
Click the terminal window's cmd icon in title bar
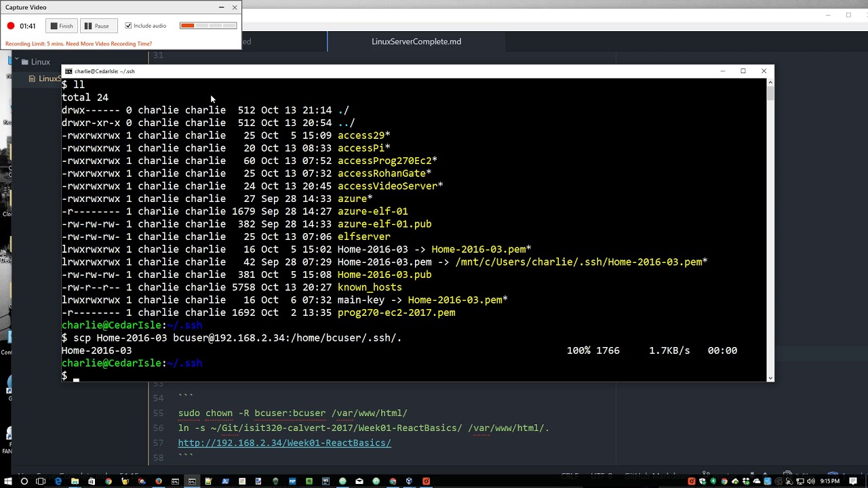pos(68,71)
